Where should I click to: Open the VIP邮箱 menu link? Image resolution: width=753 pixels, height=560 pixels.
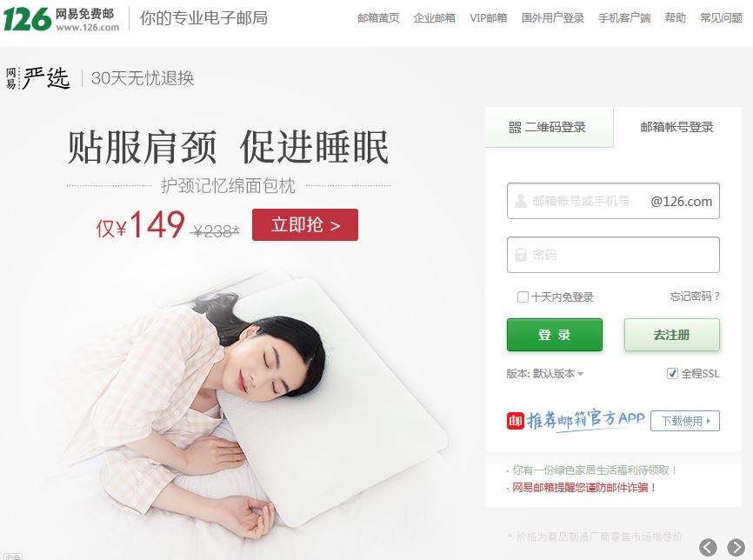tap(488, 18)
